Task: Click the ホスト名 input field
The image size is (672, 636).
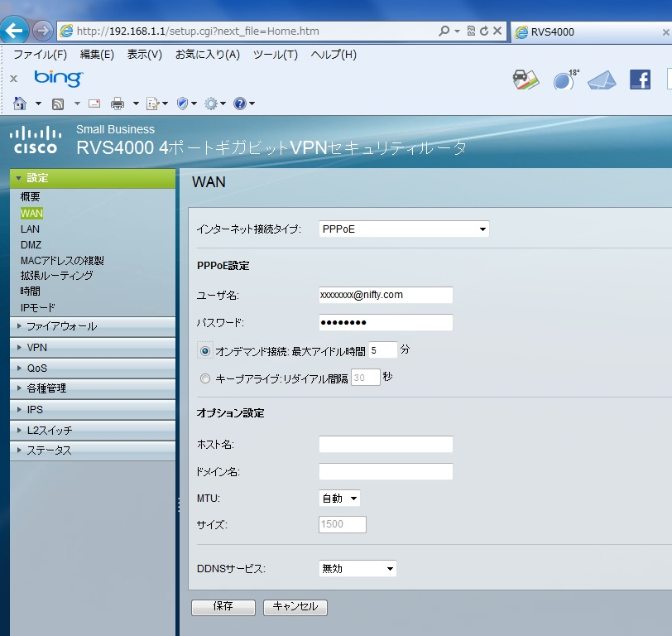Action: tap(386, 445)
